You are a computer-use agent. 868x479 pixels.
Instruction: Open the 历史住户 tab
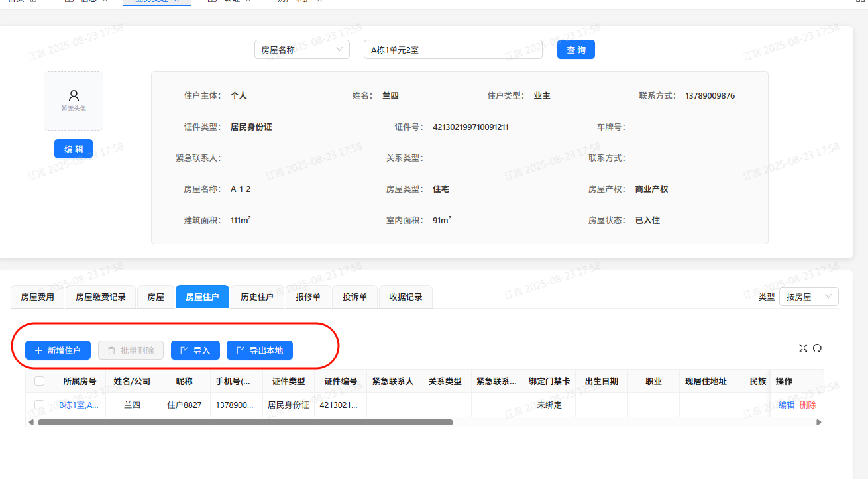coord(256,297)
